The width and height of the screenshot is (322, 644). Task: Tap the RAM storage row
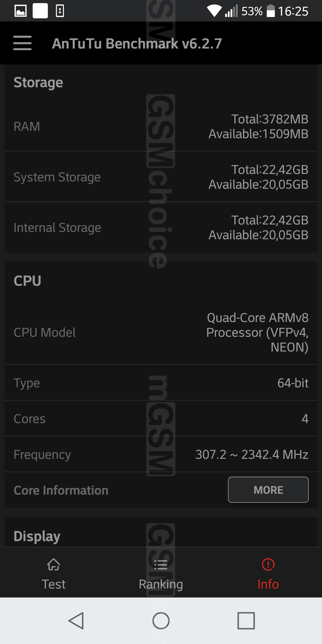coord(161,126)
